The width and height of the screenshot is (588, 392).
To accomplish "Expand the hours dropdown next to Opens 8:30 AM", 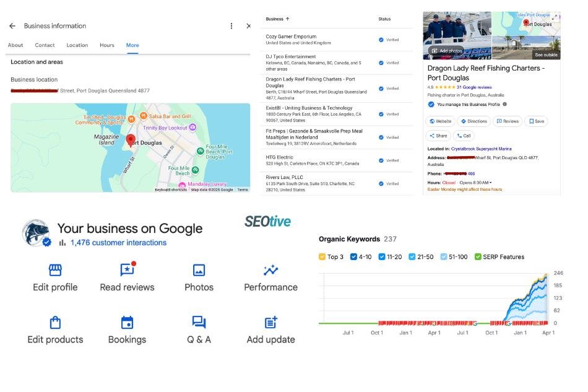I will point(490,183).
